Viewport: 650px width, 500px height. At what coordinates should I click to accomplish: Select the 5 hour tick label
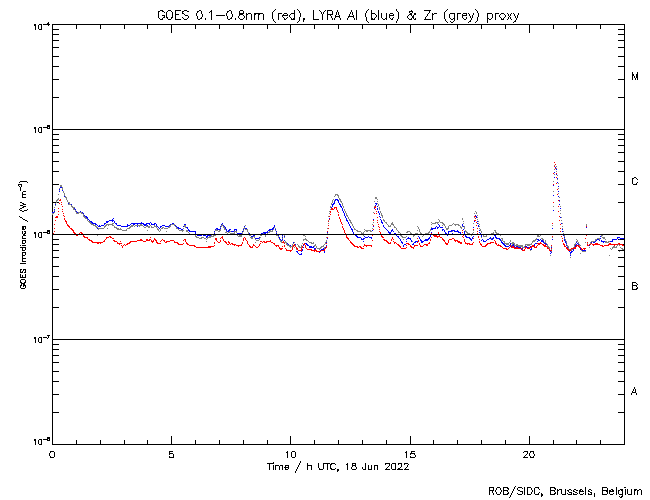171,454
